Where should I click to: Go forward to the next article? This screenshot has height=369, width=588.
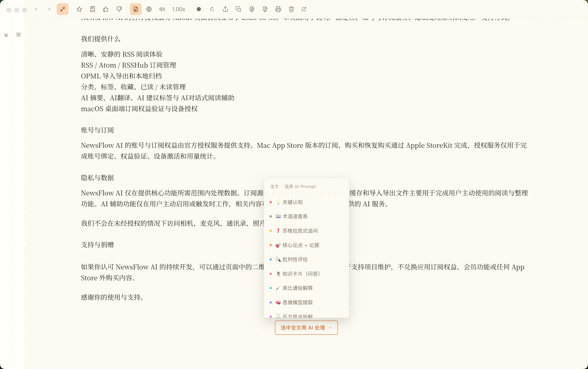[x=49, y=9]
